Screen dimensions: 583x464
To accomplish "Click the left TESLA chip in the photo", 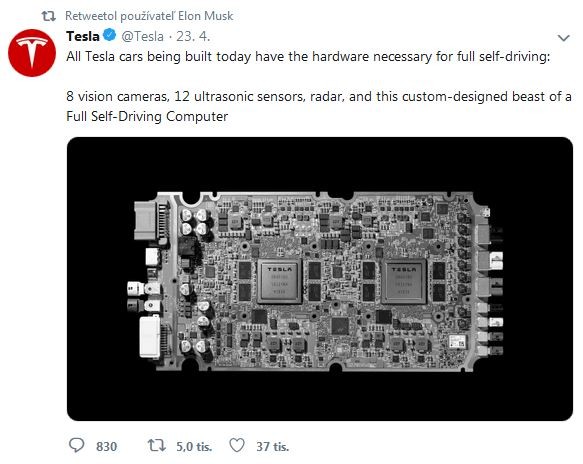I will click(280, 281).
